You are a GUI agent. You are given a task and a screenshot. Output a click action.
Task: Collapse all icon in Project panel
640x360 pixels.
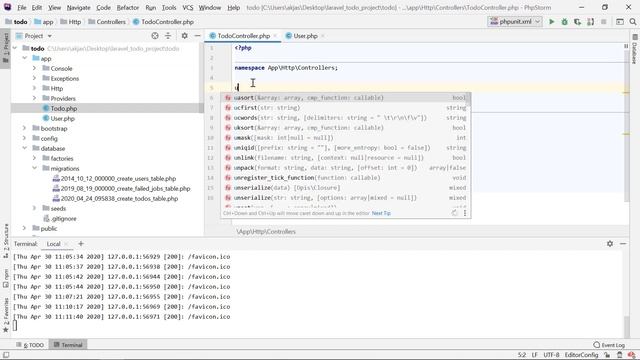[168, 36]
